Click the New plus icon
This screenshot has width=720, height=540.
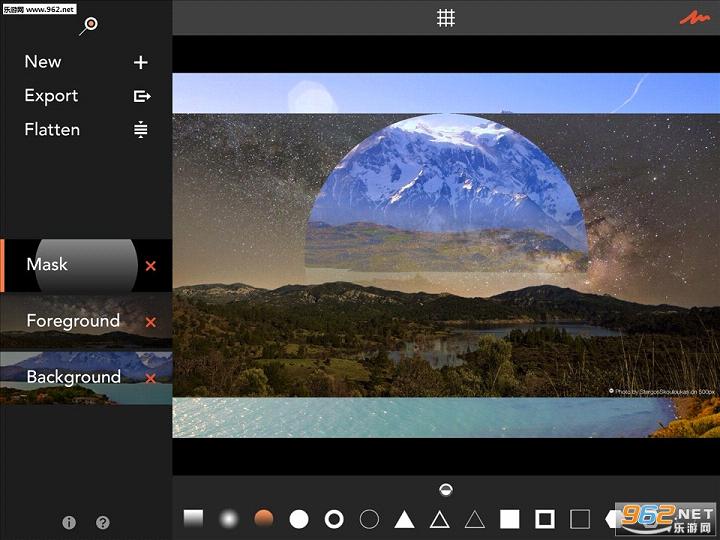coord(141,62)
